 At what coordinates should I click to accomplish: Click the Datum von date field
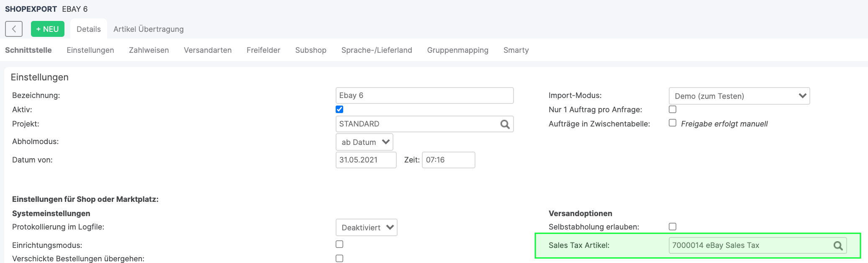tap(366, 160)
